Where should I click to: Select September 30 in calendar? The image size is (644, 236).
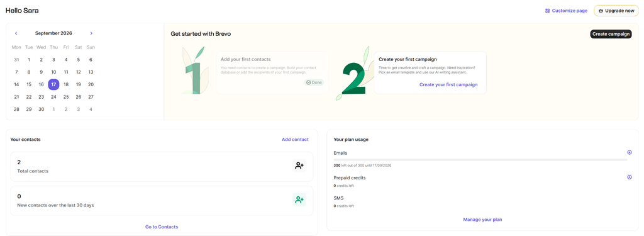coord(41,110)
